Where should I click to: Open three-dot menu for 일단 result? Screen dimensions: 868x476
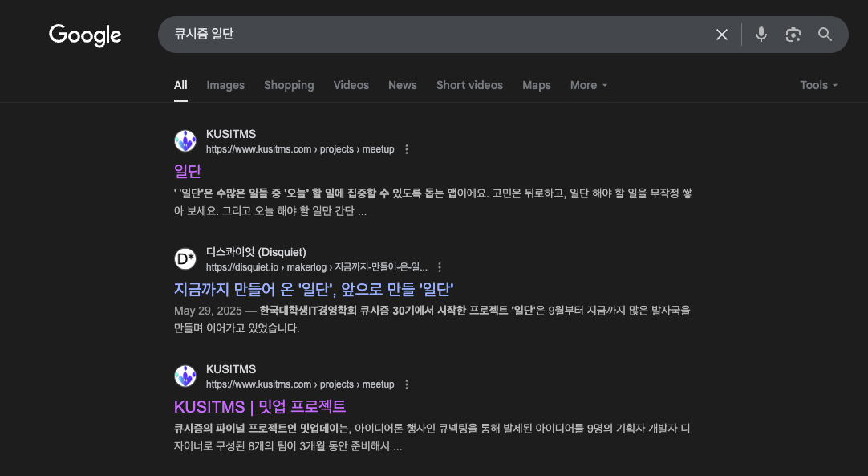click(407, 149)
